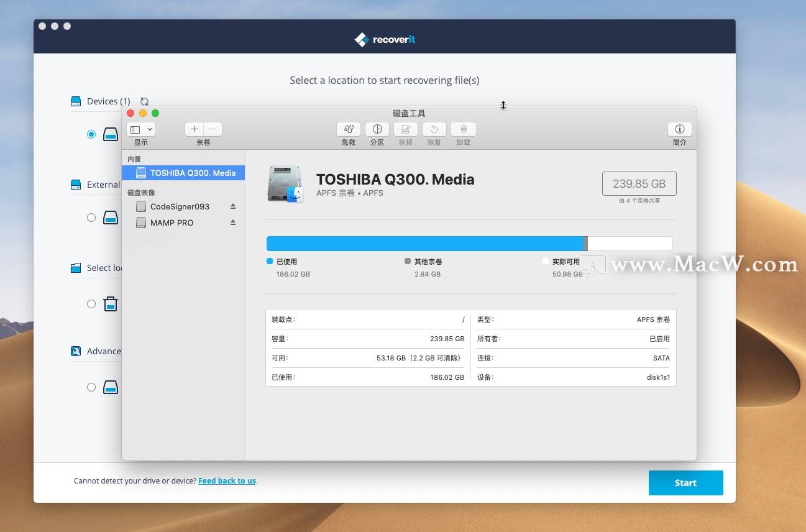Click the Restore (恢复) toolbar icon

[434, 129]
